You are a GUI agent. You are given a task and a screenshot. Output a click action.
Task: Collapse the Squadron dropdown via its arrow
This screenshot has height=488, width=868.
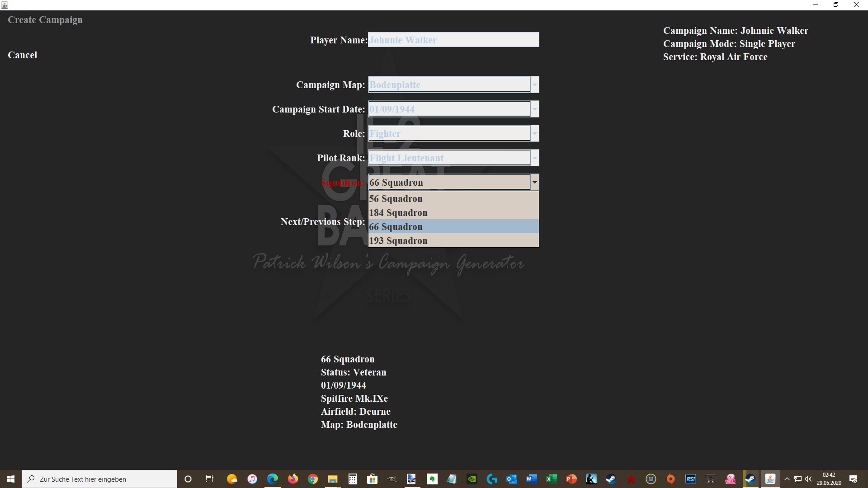(x=534, y=182)
